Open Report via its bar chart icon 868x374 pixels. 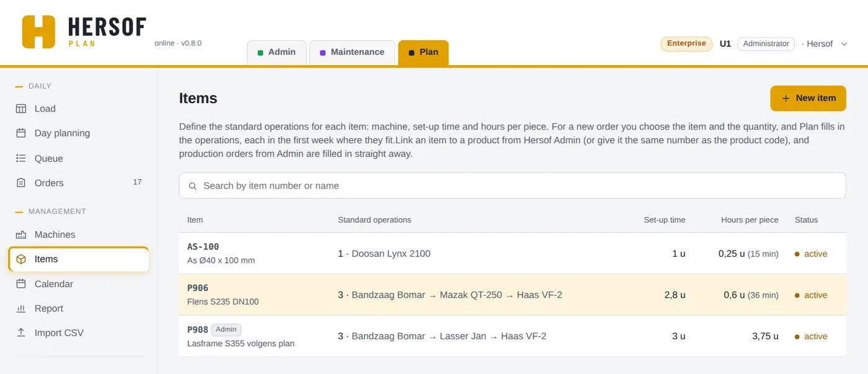[x=21, y=308]
